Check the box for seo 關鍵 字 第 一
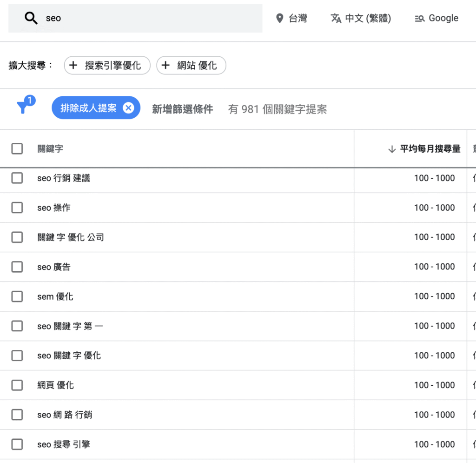This screenshot has width=476, height=463. click(17, 326)
